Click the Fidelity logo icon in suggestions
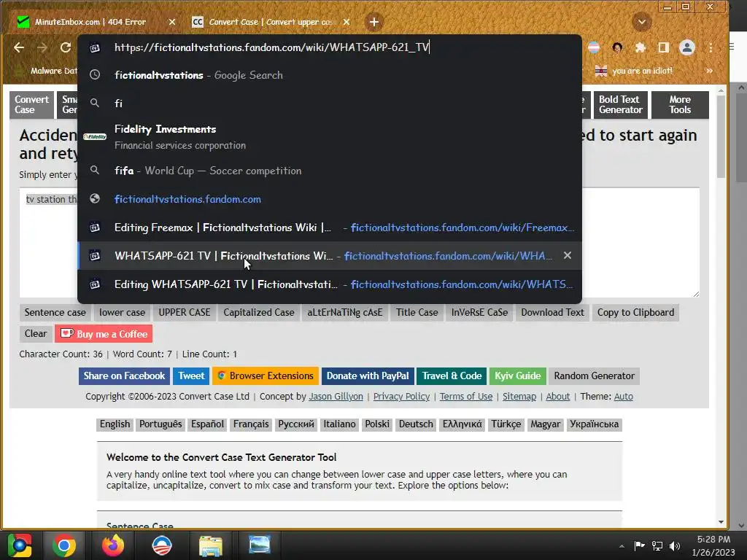747x560 pixels. (x=95, y=136)
